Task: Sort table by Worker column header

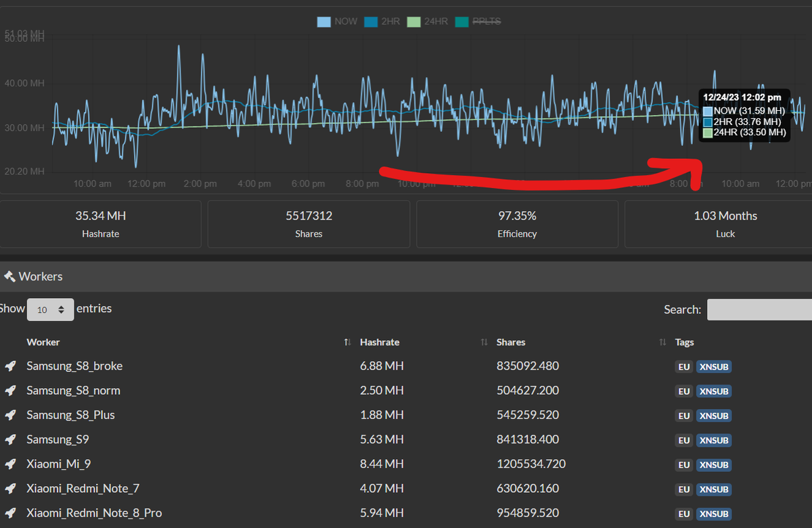Action: coord(43,342)
